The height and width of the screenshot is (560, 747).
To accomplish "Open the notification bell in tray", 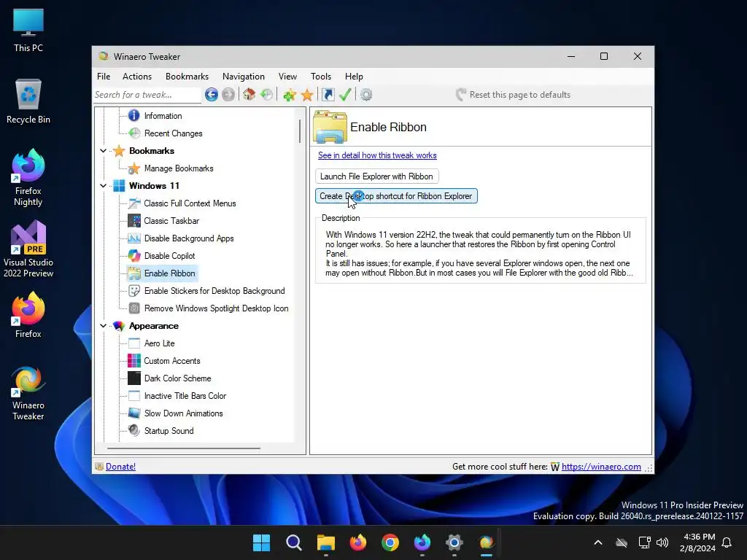I will (727, 542).
